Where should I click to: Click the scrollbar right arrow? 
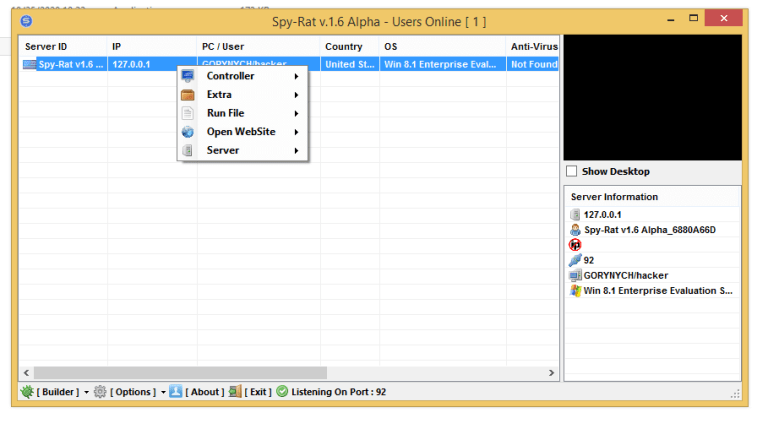552,373
